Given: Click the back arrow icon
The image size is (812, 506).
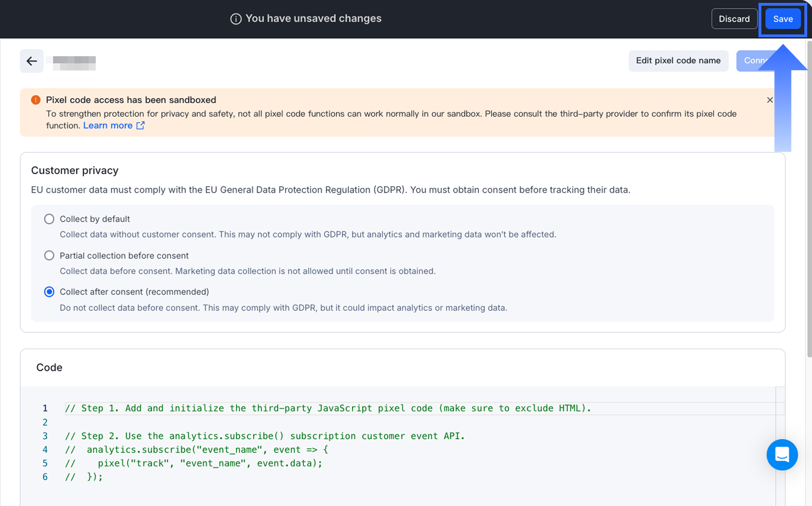Looking at the screenshot, I should coord(32,61).
